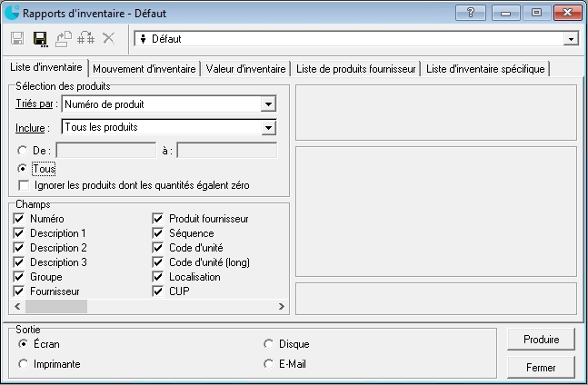Click the help question mark button
The height and width of the screenshot is (385, 588).
click(470, 13)
